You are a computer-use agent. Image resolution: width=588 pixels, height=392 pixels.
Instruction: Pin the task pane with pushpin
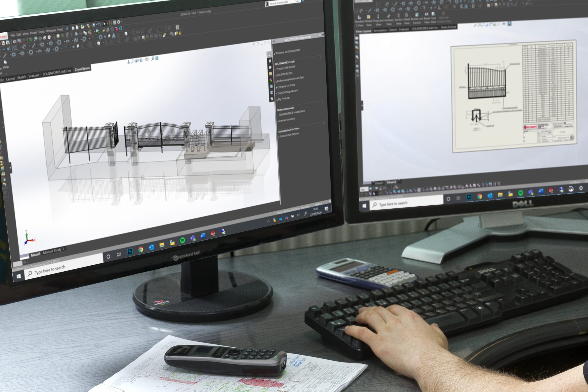(323, 34)
